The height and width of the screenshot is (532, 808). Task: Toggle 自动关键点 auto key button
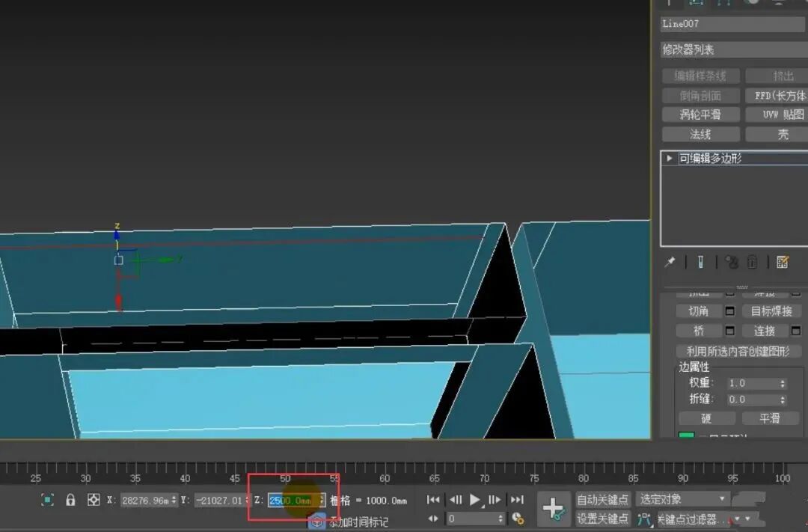pos(603,500)
